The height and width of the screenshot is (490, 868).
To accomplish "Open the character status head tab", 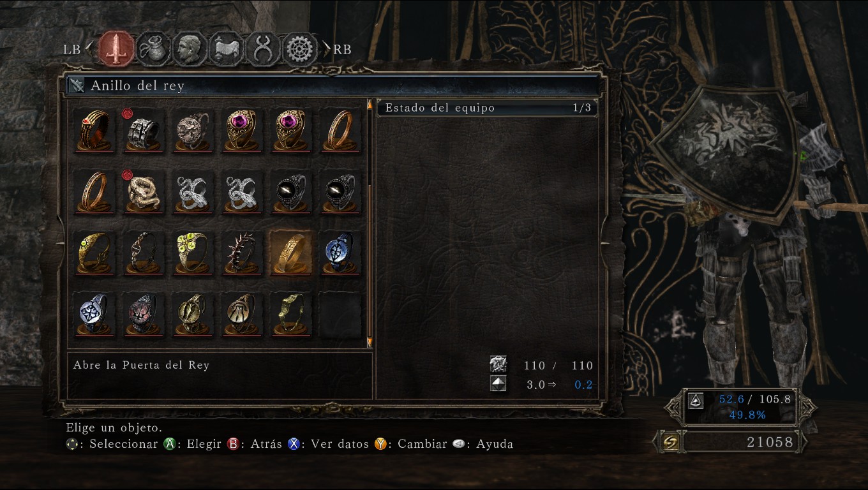I will point(190,49).
